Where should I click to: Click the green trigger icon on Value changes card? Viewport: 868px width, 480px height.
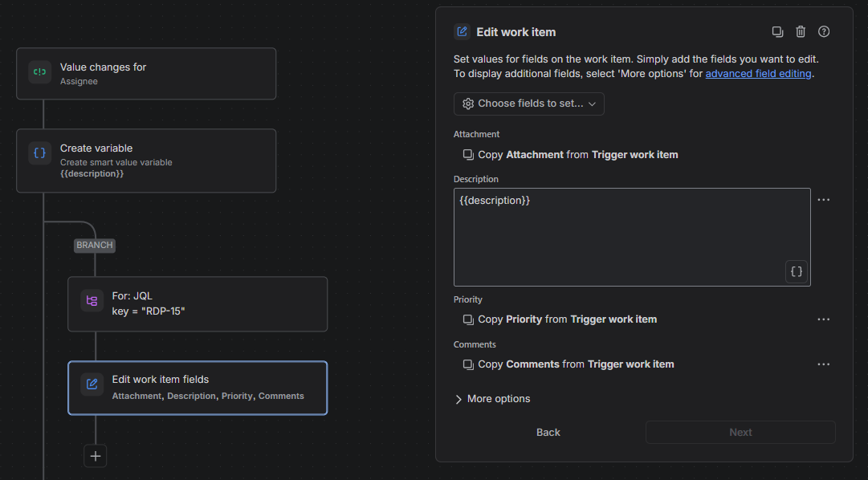(x=40, y=72)
